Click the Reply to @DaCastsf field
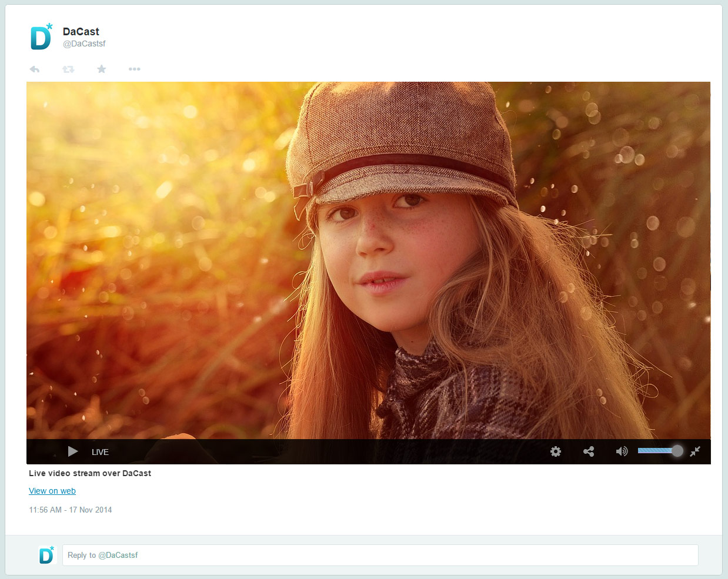Viewport: 728px width, 579px height. tap(380, 555)
